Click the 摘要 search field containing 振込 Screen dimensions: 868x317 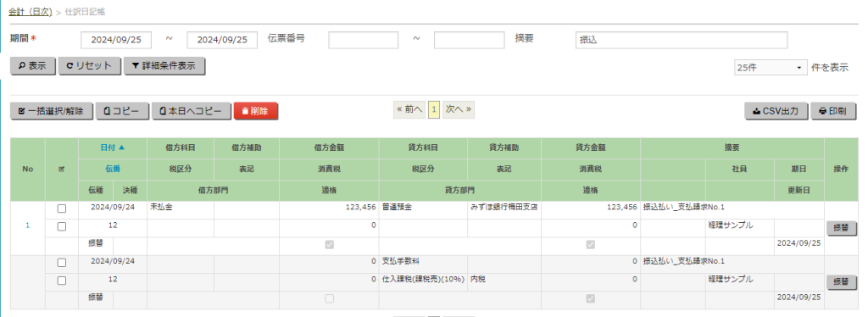pyautogui.click(x=682, y=40)
